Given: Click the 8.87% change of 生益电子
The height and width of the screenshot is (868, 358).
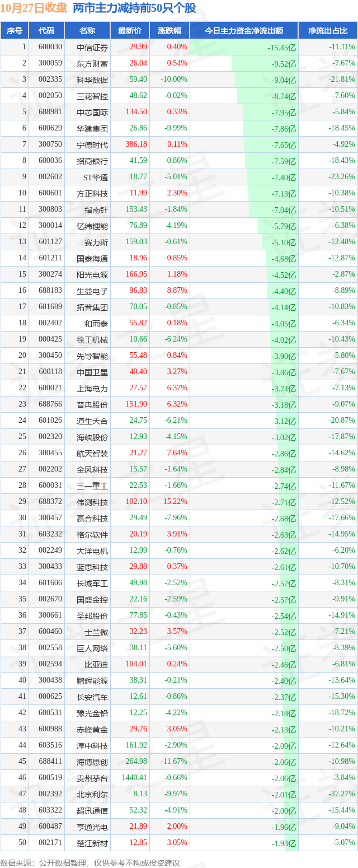Looking at the screenshot, I should click(x=177, y=291).
